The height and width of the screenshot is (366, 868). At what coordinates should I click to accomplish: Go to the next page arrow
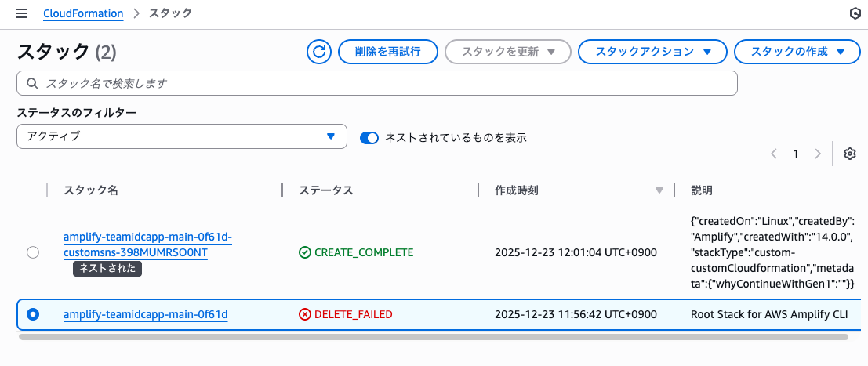click(818, 154)
